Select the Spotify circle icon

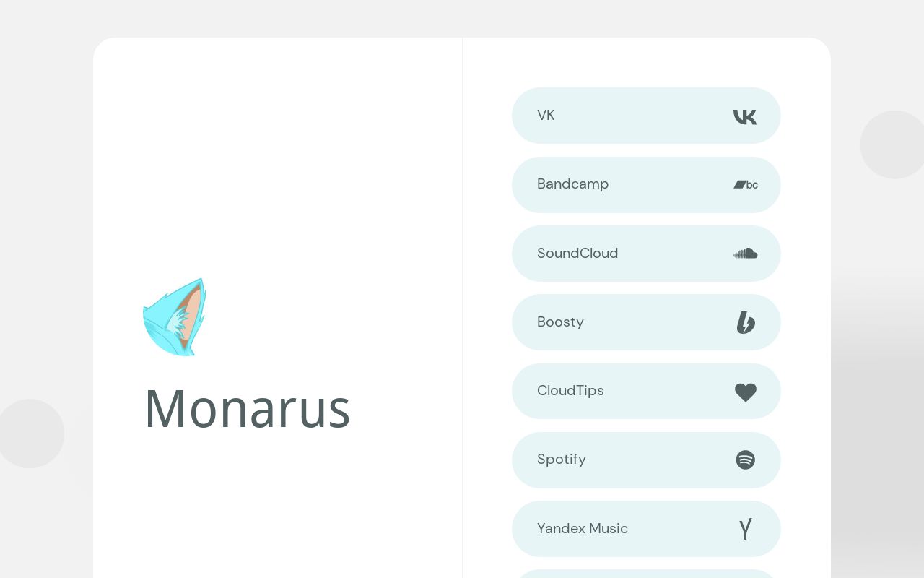[745, 460]
